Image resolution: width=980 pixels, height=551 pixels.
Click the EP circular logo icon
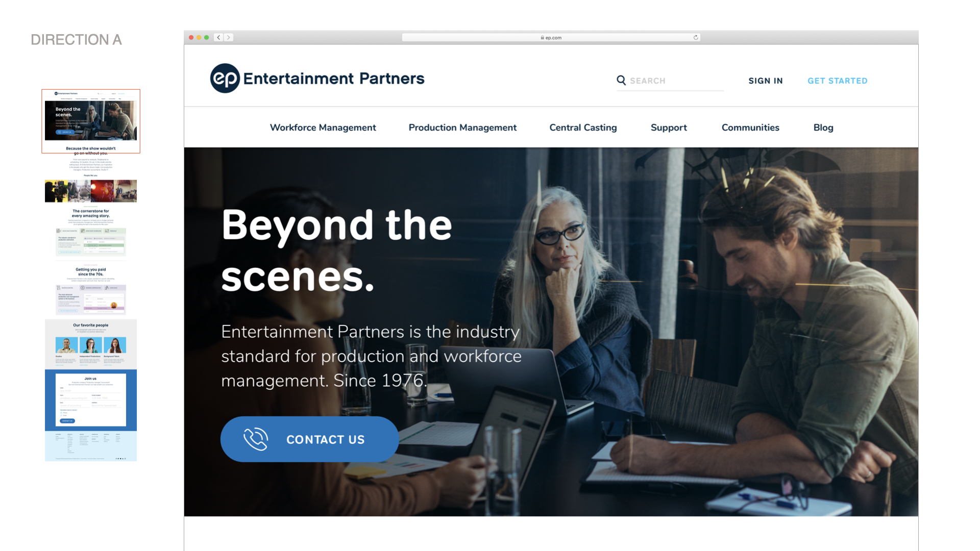click(225, 78)
